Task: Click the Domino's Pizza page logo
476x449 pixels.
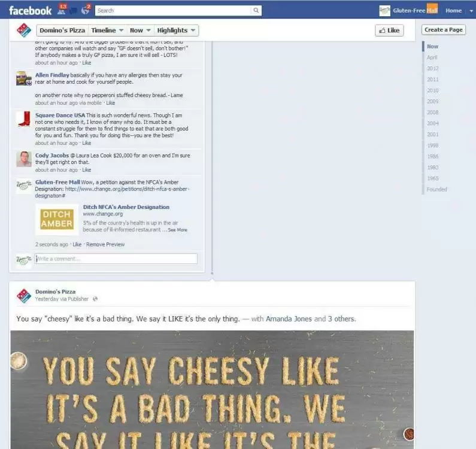Action: (x=24, y=31)
